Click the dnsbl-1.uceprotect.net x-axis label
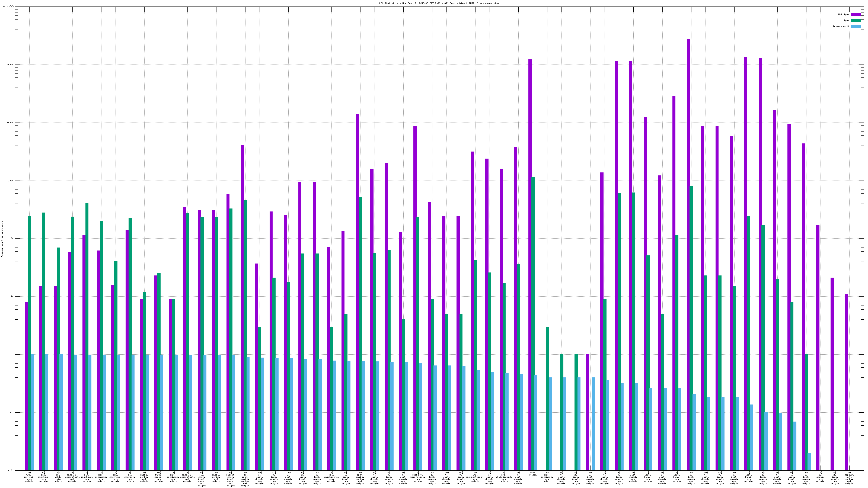This screenshot has width=868, height=488. coord(72,477)
